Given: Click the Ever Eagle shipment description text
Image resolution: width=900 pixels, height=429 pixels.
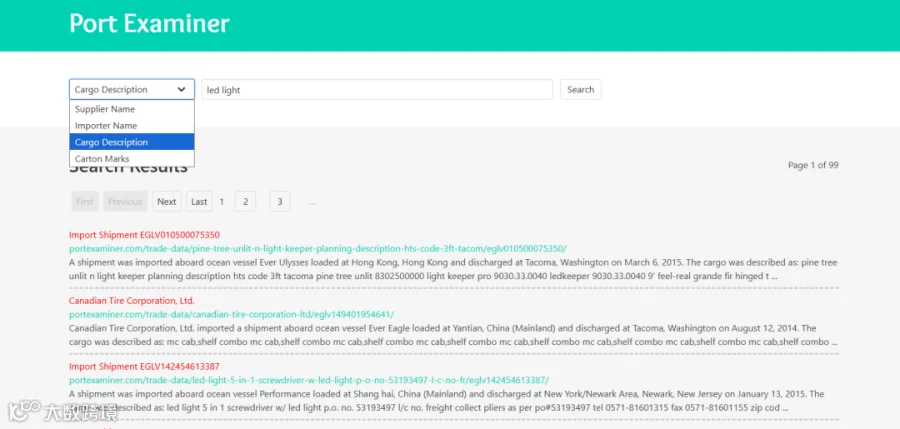Looking at the screenshot, I should click(453, 335).
